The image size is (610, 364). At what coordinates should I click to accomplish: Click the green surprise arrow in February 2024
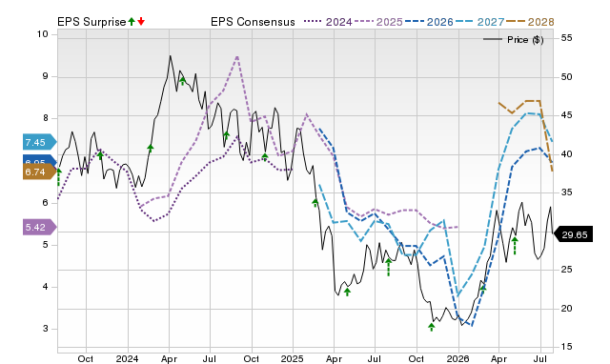point(151,148)
